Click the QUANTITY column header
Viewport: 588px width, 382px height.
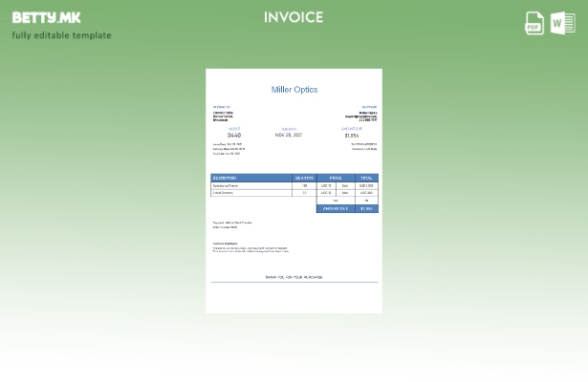[x=304, y=178]
